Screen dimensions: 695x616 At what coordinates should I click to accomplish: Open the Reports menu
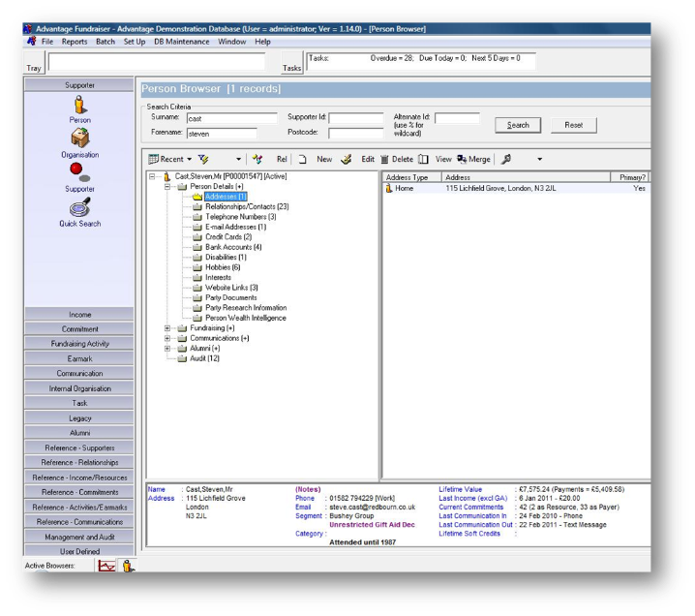click(x=75, y=42)
